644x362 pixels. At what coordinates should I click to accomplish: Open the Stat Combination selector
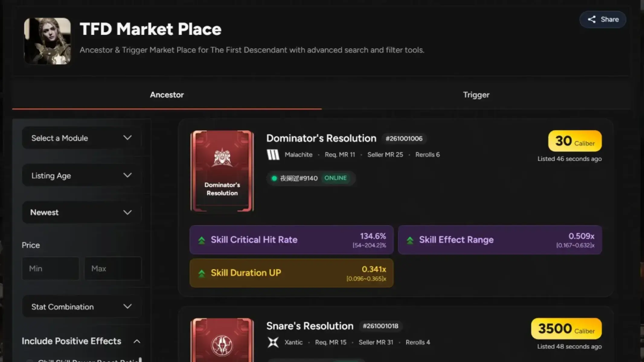click(81, 306)
